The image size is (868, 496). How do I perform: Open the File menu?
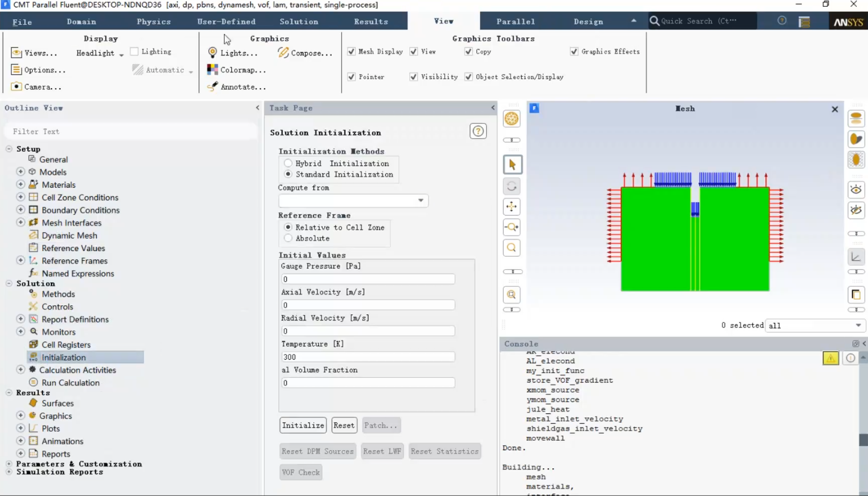[x=22, y=21]
